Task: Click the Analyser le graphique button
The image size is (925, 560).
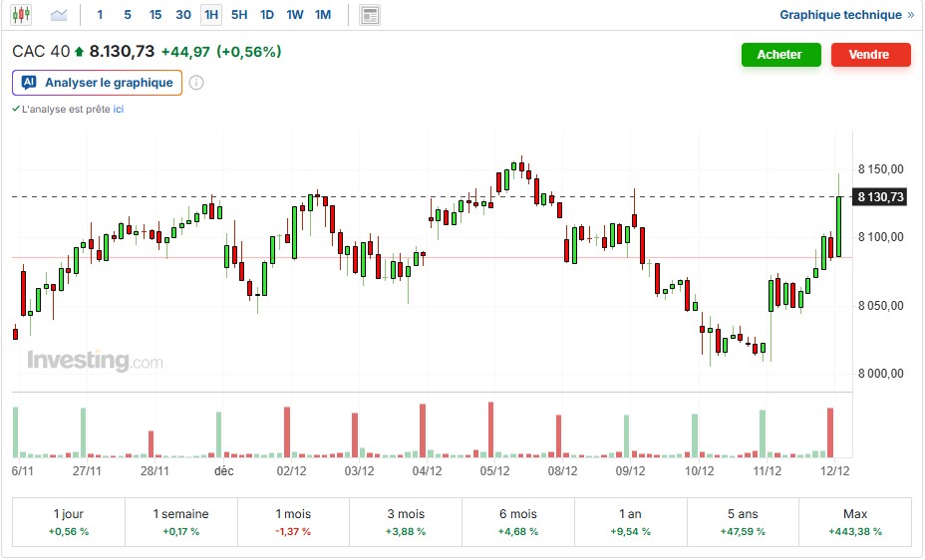Action: 108,83
